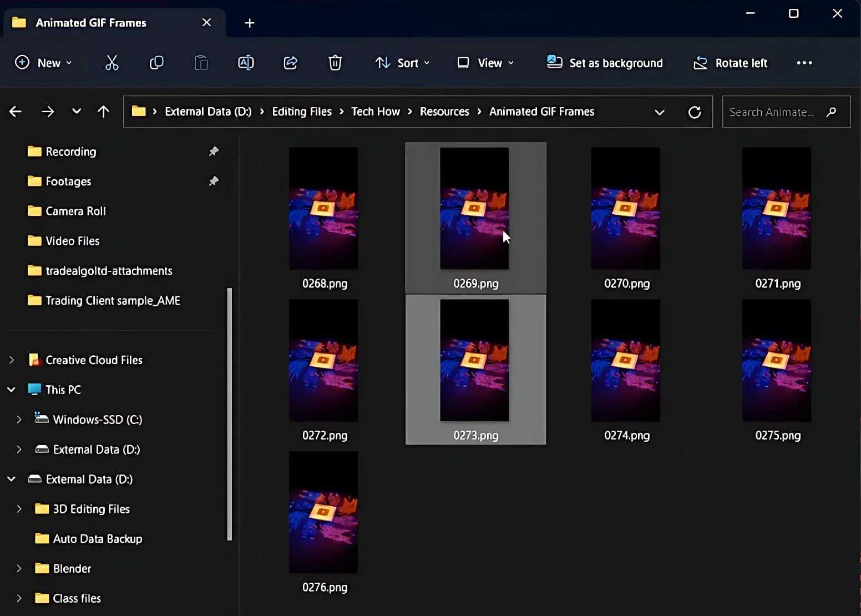Close the Animated GIF Frames tab
Screen dimensions: 861x616
coord(206,22)
